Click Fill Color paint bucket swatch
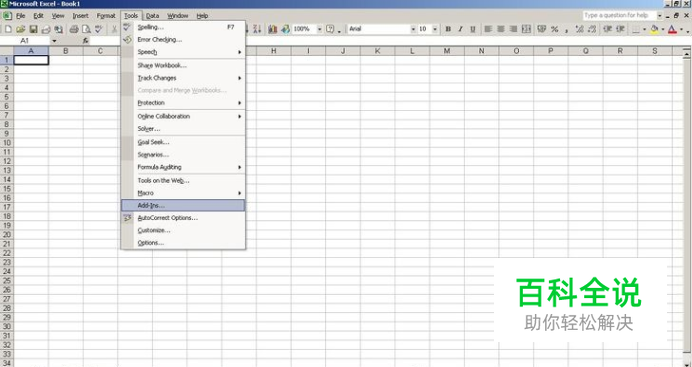 point(654,29)
